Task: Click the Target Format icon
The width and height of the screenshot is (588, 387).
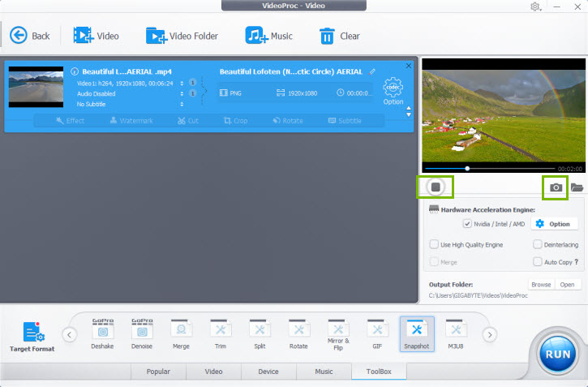Action: pyautogui.click(x=33, y=333)
